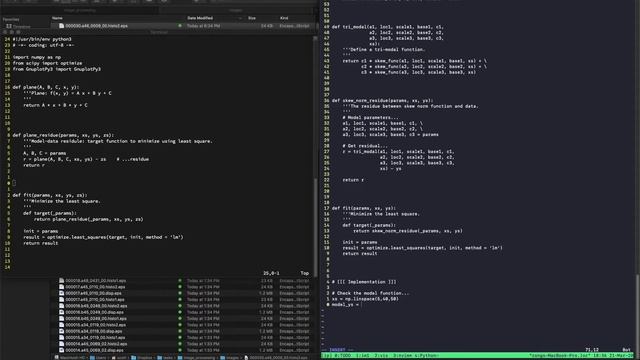Click file icon of 000015.a34_0119_00.disp.eps row
The width and height of the screenshot is (640, 360).
(61, 331)
